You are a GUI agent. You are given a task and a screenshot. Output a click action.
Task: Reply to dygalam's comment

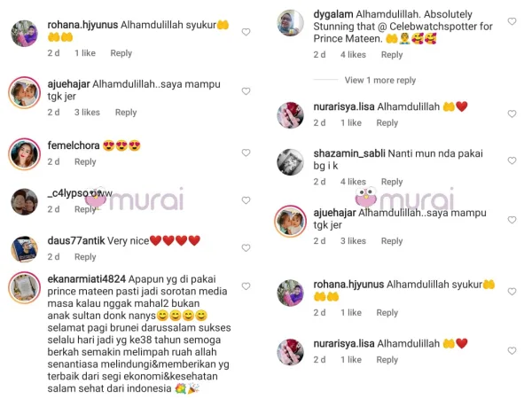tap(392, 55)
